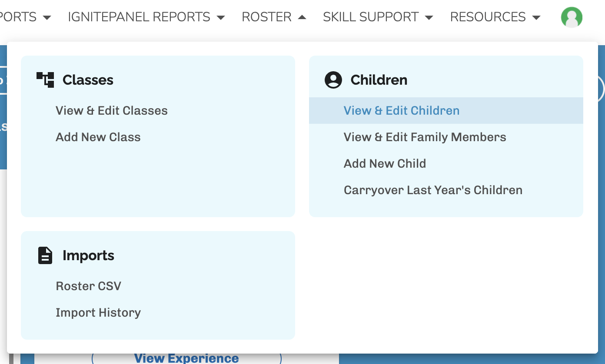
Task: View Import History
Action: pyautogui.click(x=98, y=313)
